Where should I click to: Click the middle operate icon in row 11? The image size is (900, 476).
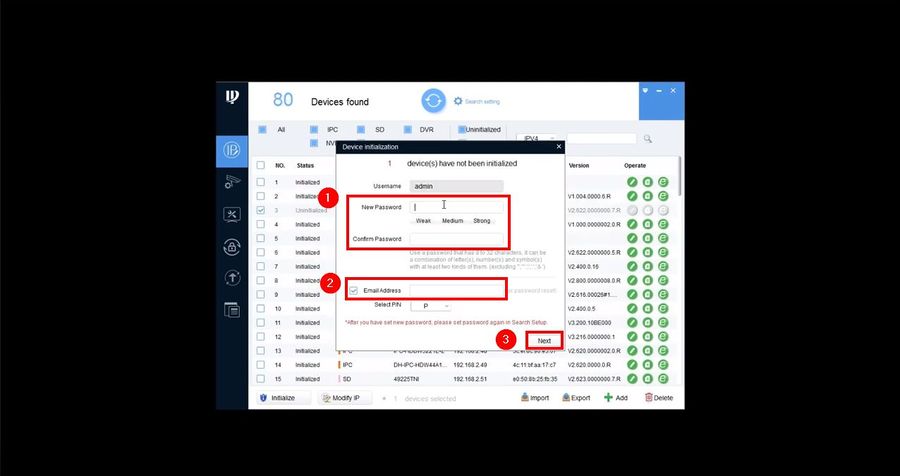648,323
